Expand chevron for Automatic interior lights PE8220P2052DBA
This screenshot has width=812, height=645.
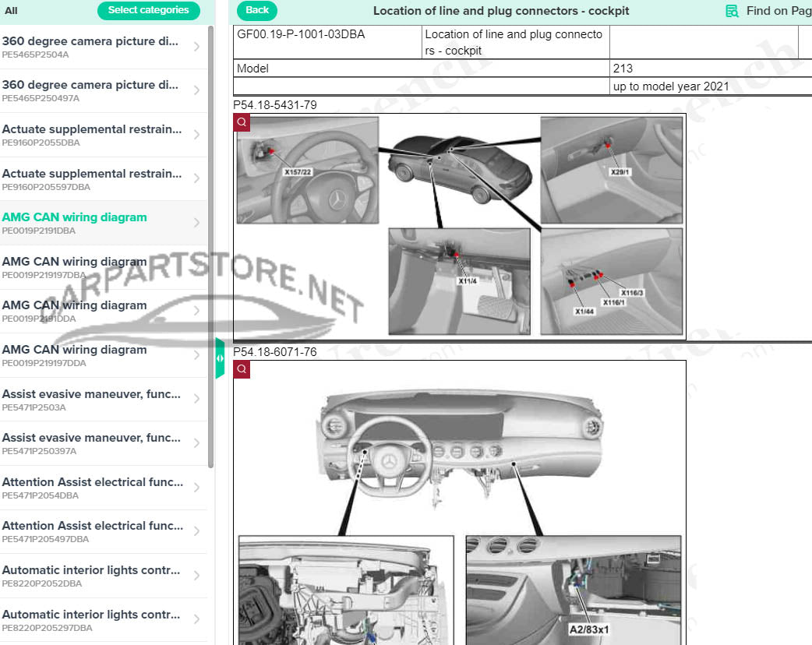[x=196, y=576]
